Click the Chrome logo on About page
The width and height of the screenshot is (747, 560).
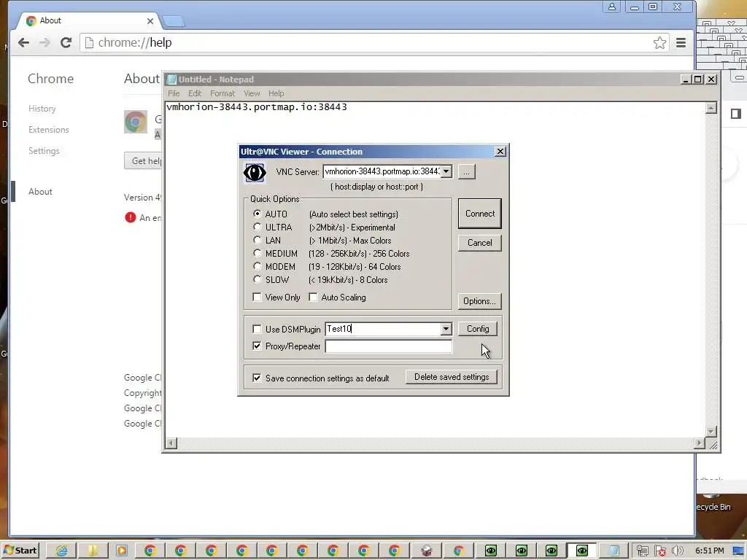136,122
